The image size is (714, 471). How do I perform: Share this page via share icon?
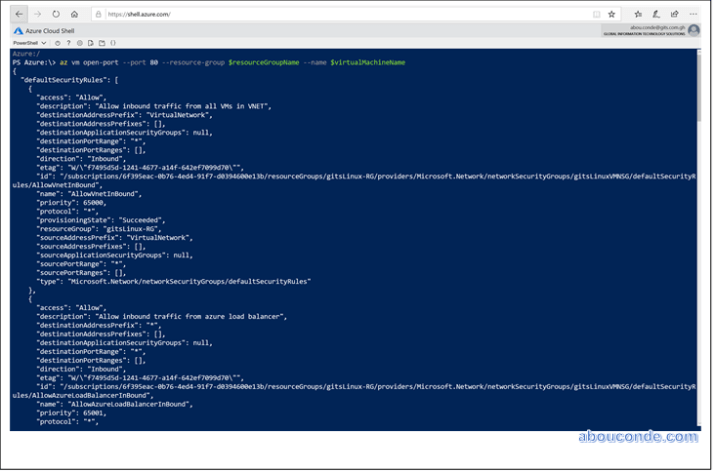click(674, 14)
